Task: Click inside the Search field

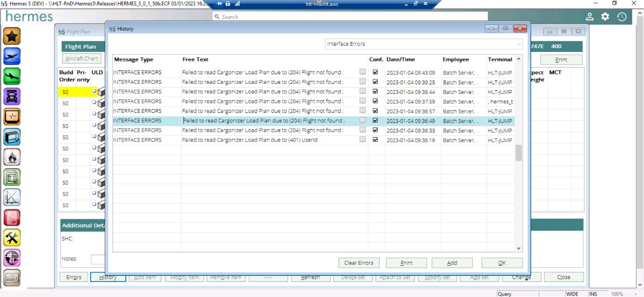Action: click(x=294, y=17)
